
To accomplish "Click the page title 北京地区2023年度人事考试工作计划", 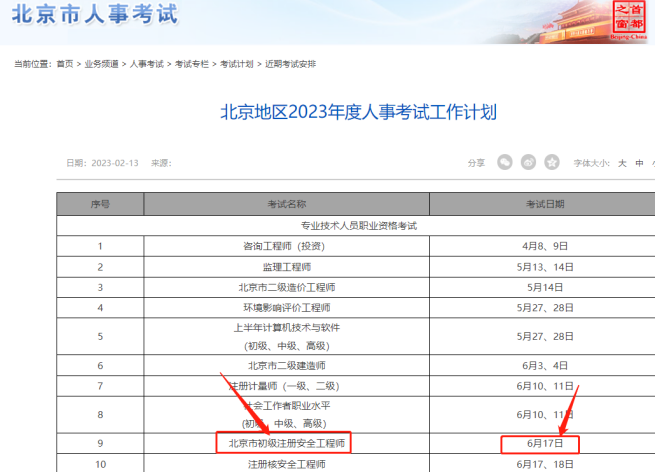I will coord(358,111).
